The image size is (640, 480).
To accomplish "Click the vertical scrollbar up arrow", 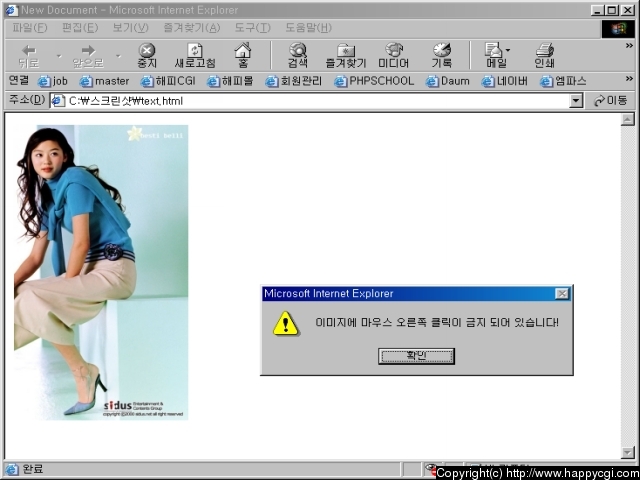I will pyautogui.click(x=627, y=119).
